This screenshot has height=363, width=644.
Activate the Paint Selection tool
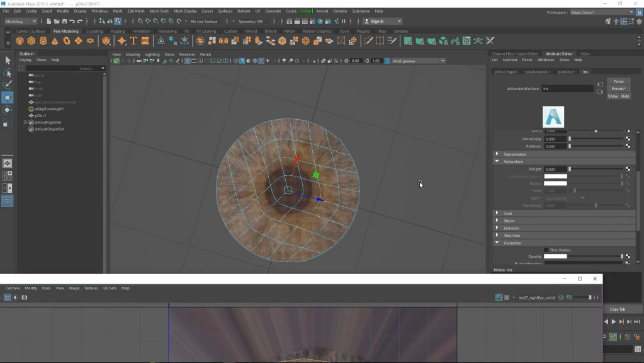8,84
